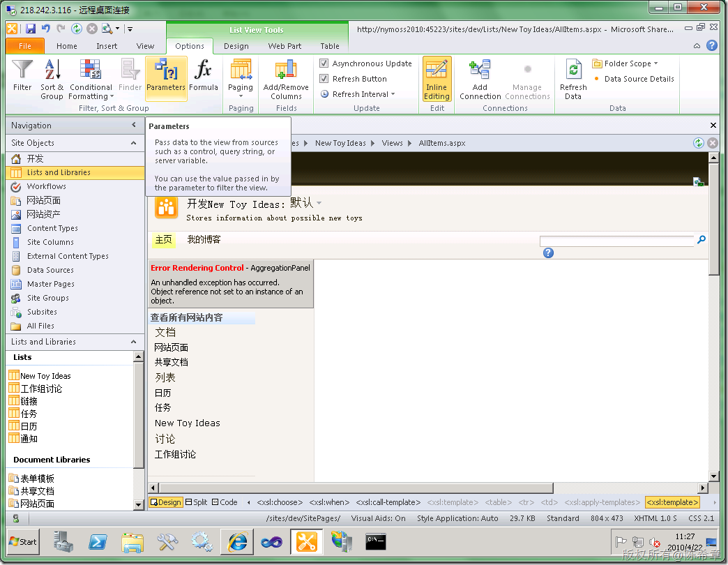Click 我的博客 navigation link
This screenshot has height=565, width=728.
204,239
